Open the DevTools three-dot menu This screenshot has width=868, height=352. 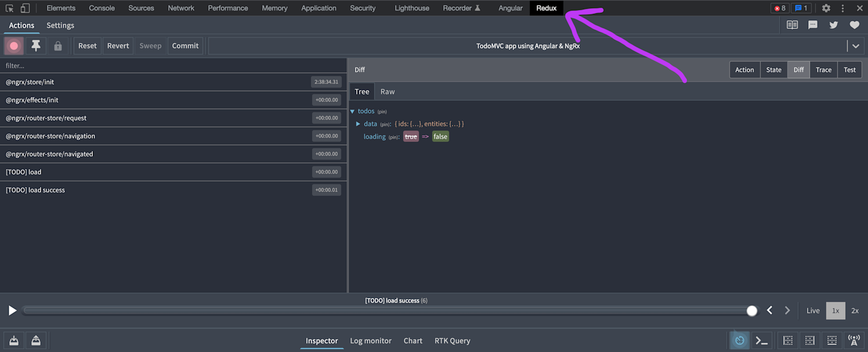pos(843,8)
